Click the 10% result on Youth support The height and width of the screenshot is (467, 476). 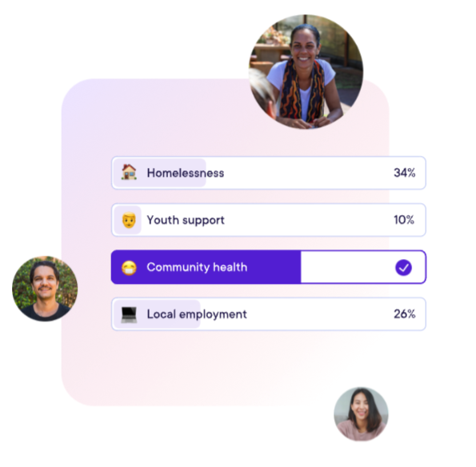404,220
